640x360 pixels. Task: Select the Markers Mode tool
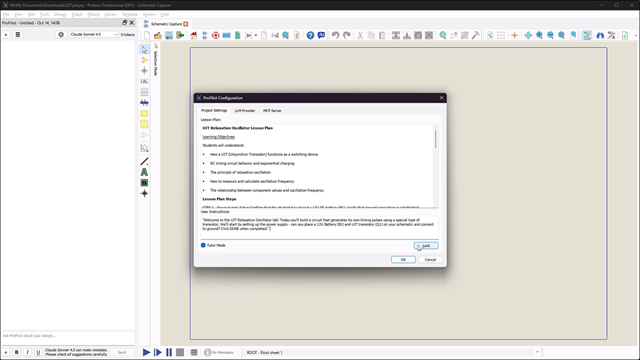144,193
